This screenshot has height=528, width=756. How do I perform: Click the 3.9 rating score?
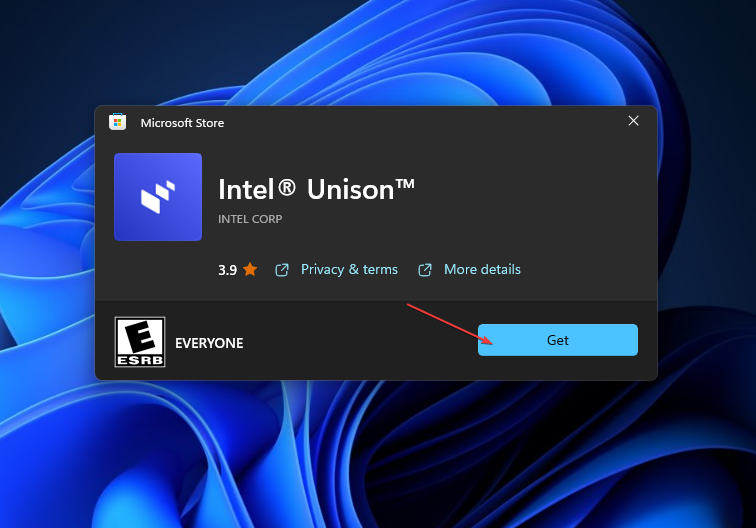point(227,270)
